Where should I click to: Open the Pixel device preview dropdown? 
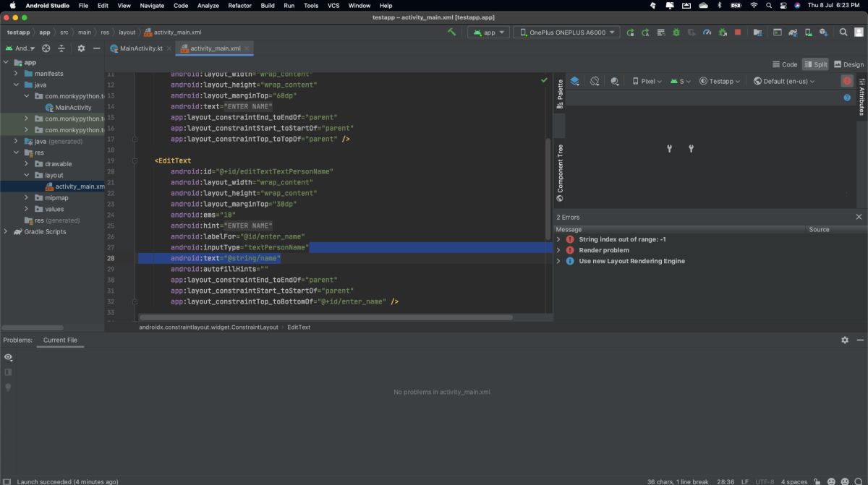[x=647, y=81]
